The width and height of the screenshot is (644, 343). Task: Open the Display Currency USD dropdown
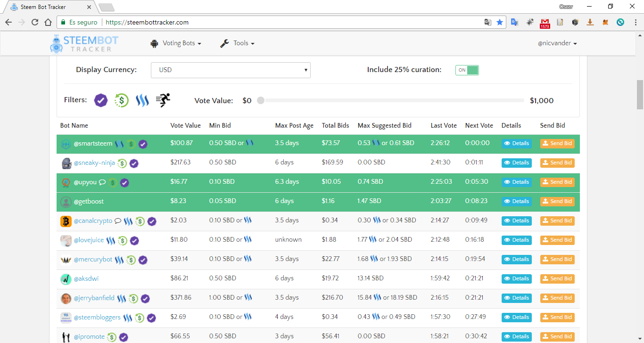click(231, 70)
